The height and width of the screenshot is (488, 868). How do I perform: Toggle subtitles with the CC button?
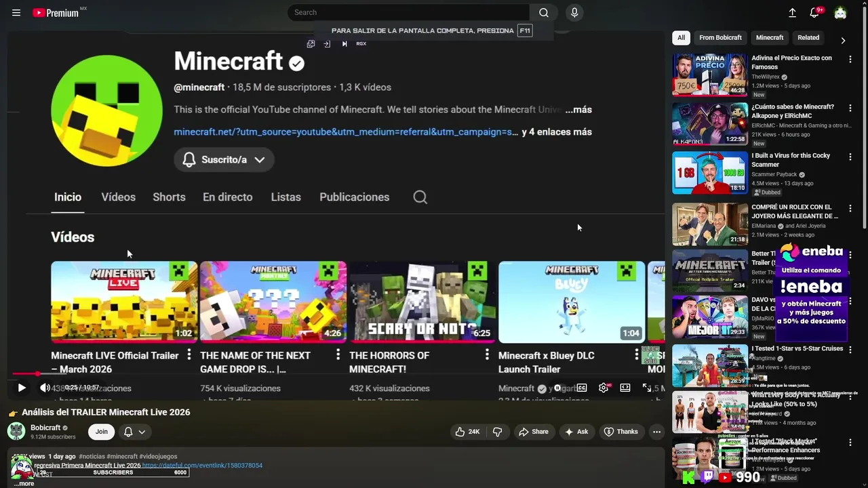(582, 388)
